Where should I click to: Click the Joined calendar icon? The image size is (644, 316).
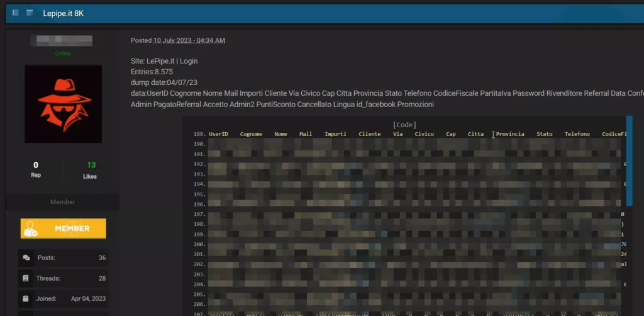26,298
